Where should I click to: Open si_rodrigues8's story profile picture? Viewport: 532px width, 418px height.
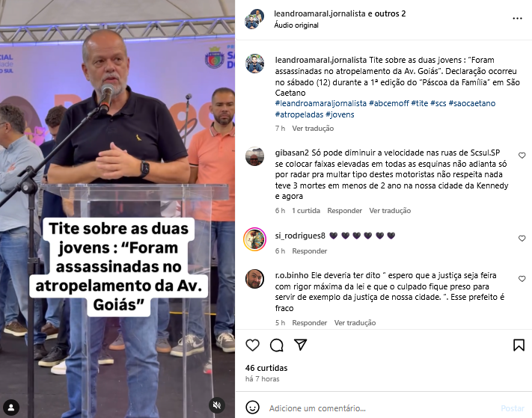[255, 239]
